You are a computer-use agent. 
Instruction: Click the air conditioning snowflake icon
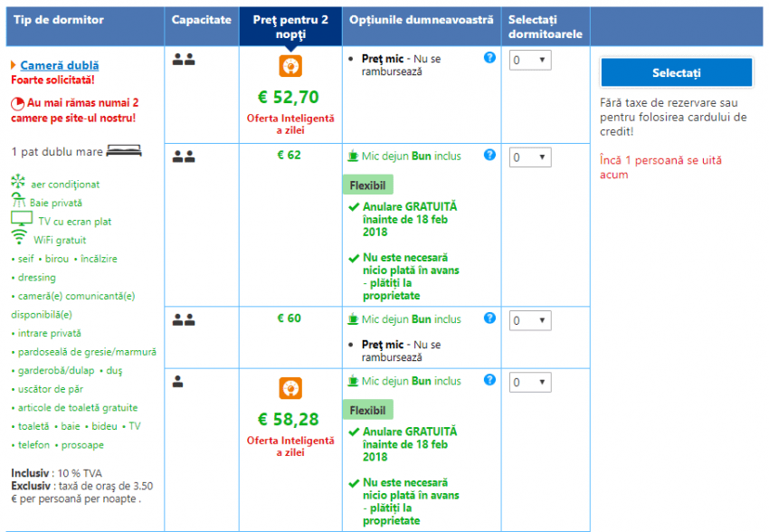click(x=18, y=183)
